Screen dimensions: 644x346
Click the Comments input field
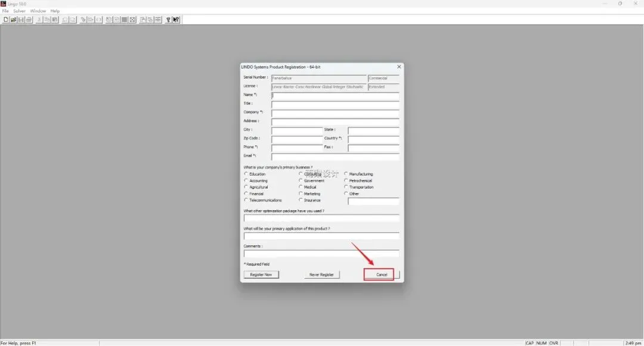pyautogui.click(x=321, y=253)
